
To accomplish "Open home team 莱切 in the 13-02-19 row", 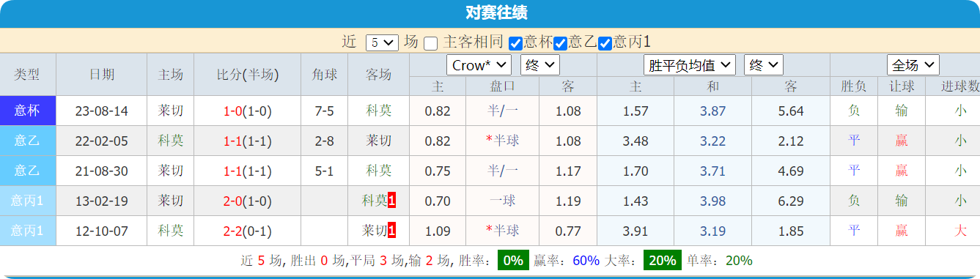I will [171, 201].
